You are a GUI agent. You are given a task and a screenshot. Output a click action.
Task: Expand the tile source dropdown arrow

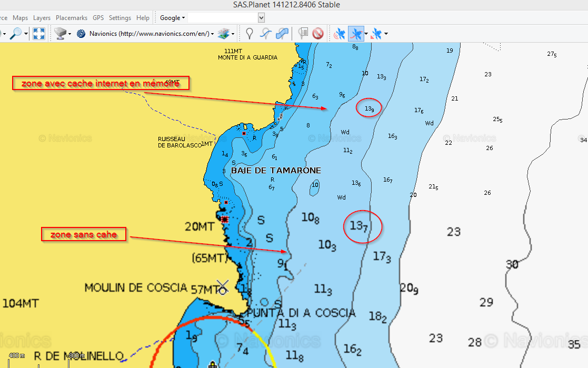[x=70, y=34]
